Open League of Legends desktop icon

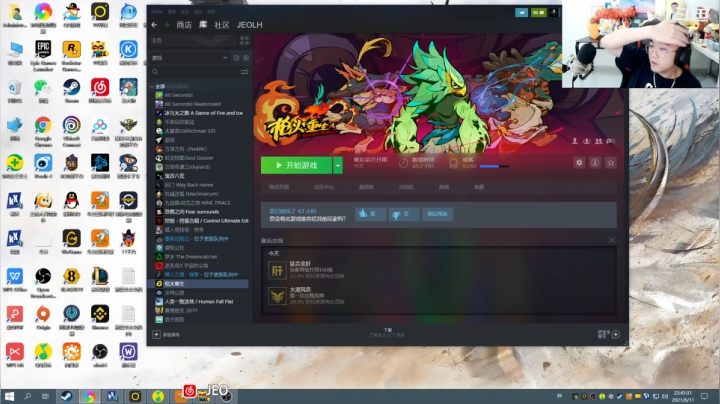(x=100, y=280)
